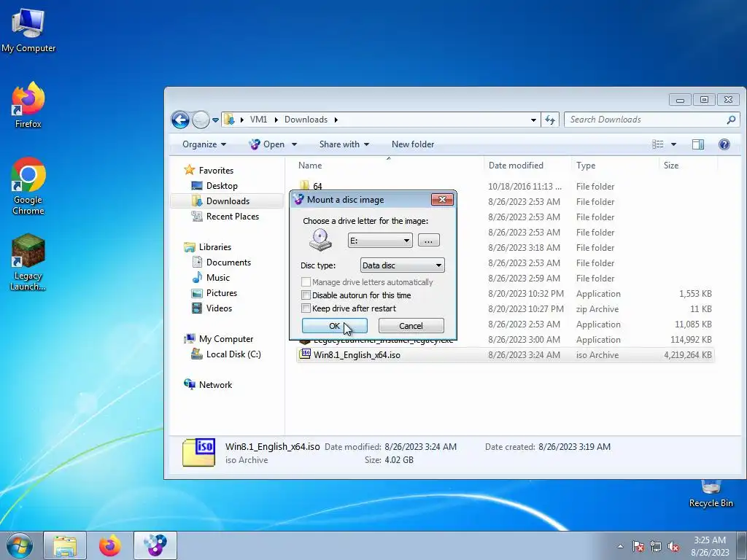Open Pictures library
Viewport: 747px width, 560px height.
tap(222, 293)
